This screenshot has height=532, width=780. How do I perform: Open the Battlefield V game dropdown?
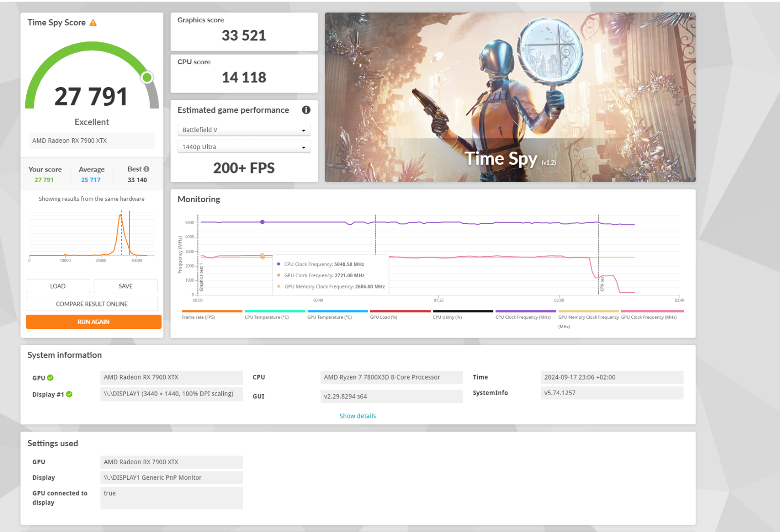click(x=244, y=130)
